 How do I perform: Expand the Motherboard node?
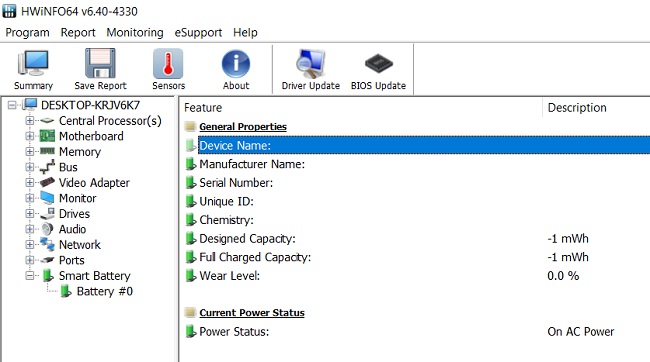click(x=30, y=136)
